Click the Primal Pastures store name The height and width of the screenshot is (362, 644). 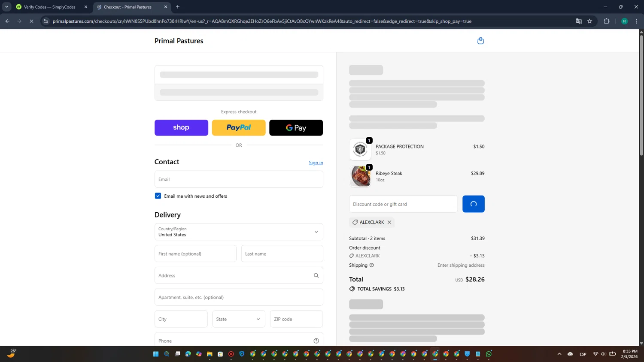click(x=179, y=41)
